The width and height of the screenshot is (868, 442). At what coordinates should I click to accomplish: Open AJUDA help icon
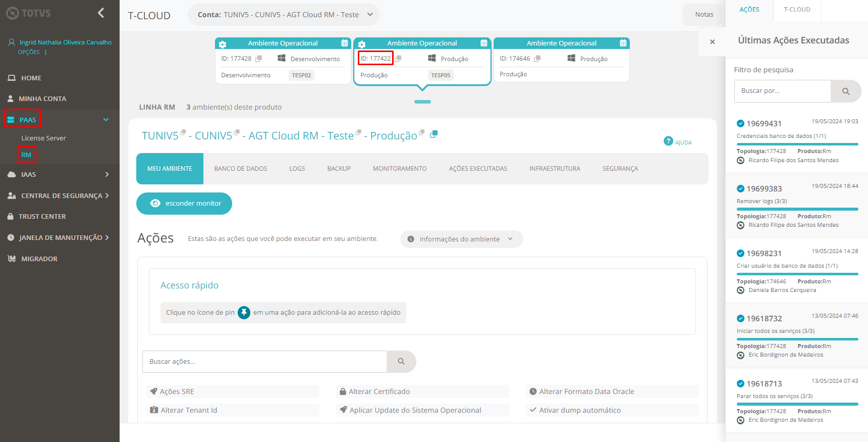(x=668, y=141)
